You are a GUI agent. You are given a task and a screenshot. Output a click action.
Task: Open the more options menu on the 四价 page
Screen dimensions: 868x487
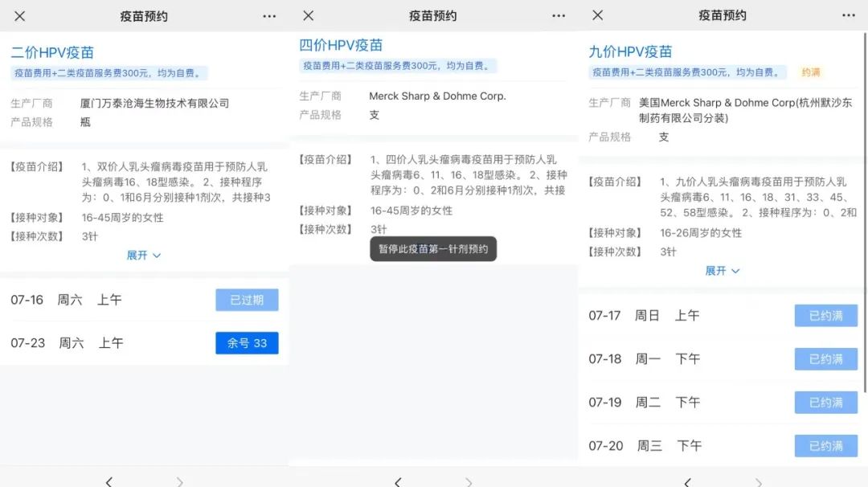coord(559,15)
